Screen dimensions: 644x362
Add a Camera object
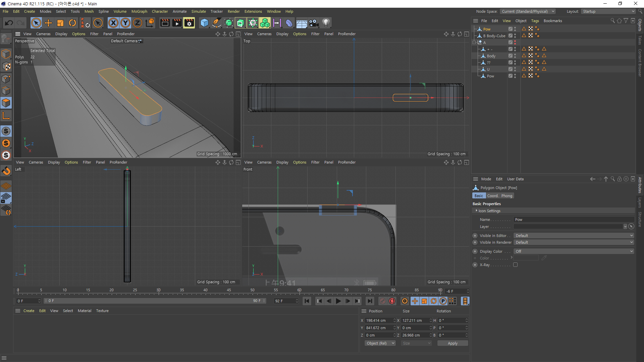click(314, 23)
